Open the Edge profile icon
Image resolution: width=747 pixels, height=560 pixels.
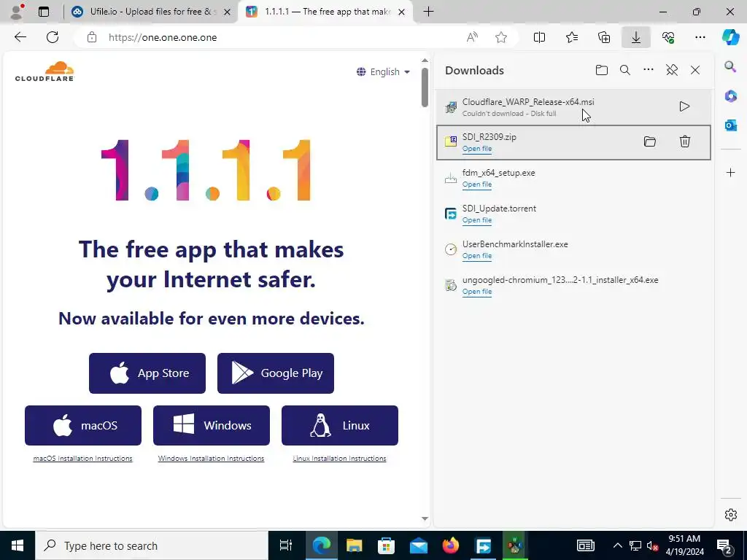pyautogui.click(x=17, y=12)
